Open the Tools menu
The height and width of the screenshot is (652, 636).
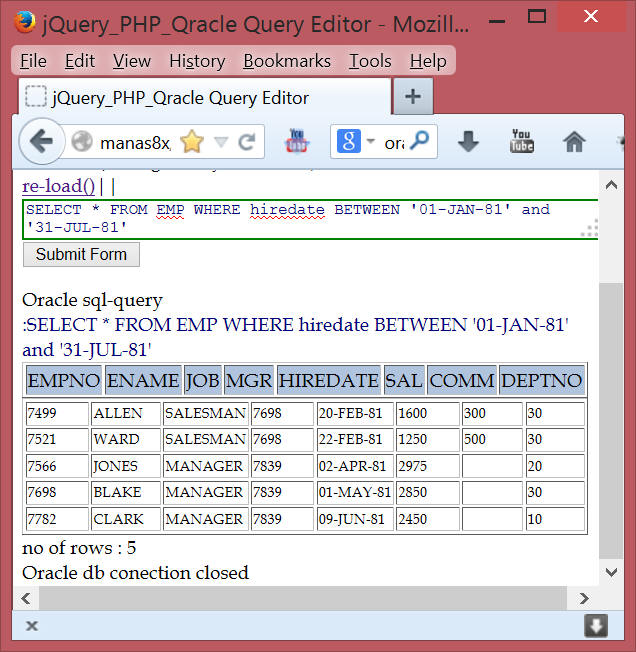(370, 61)
